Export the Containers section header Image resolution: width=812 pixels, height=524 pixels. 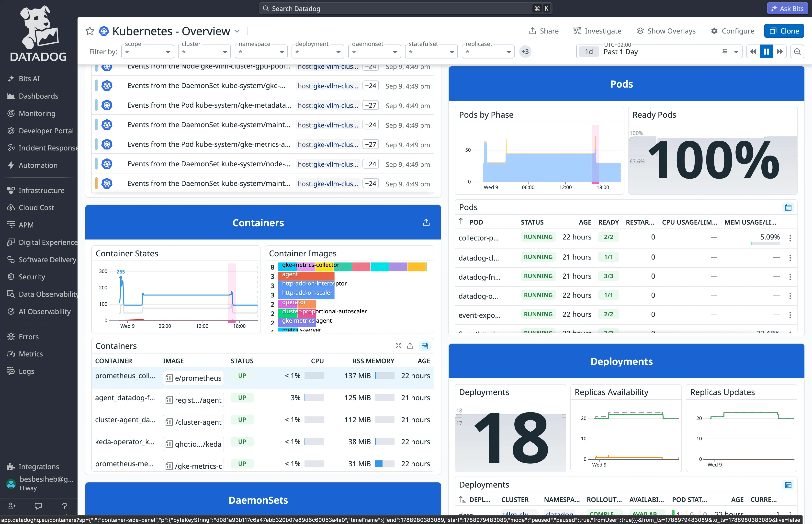click(x=426, y=223)
